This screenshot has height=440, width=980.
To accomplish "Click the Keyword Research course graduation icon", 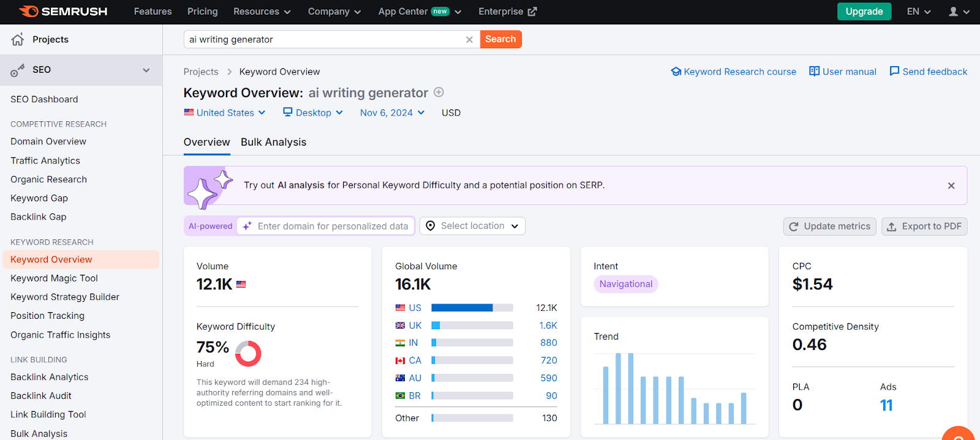I will tap(676, 72).
